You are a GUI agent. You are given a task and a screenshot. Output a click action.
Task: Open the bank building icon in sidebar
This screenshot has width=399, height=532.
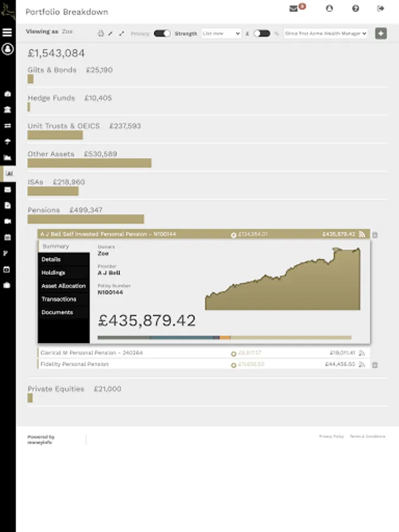[x=8, y=109]
